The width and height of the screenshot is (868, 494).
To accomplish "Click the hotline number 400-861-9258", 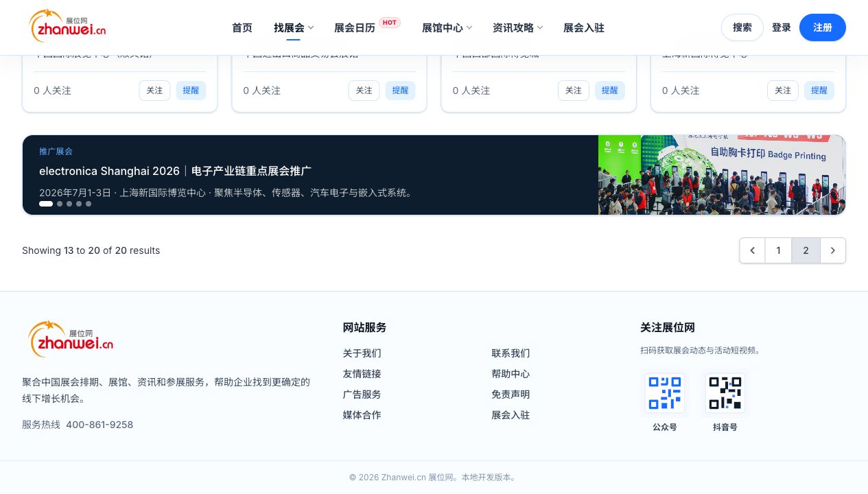I will point(99,425).
